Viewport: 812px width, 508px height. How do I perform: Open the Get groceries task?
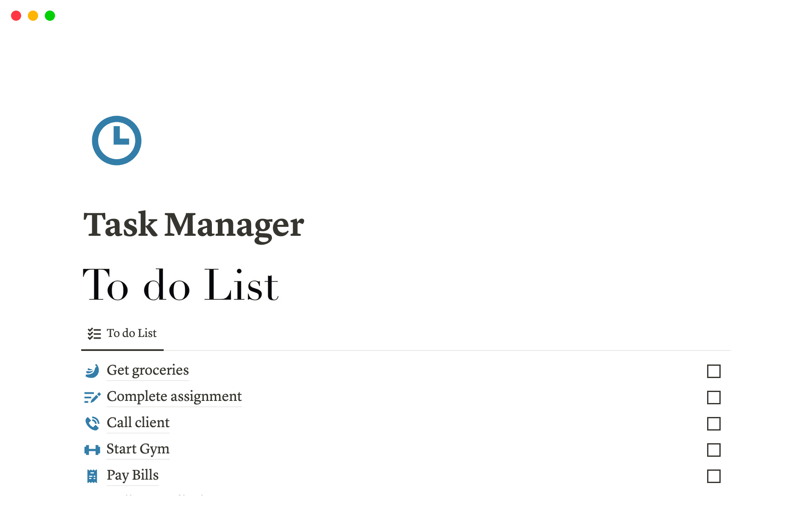point(148,370)
